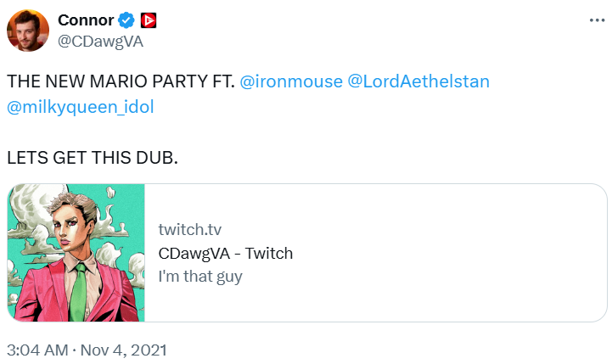Click the pink-suit illustration card thumbnail
Screen dimensions: 612x364
tap(76, 253)
